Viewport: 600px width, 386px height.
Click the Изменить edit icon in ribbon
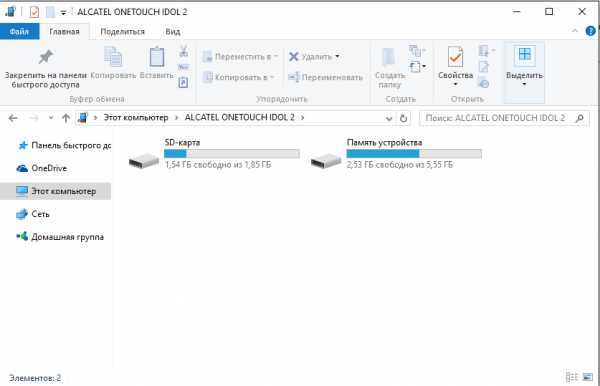(484, 67)
